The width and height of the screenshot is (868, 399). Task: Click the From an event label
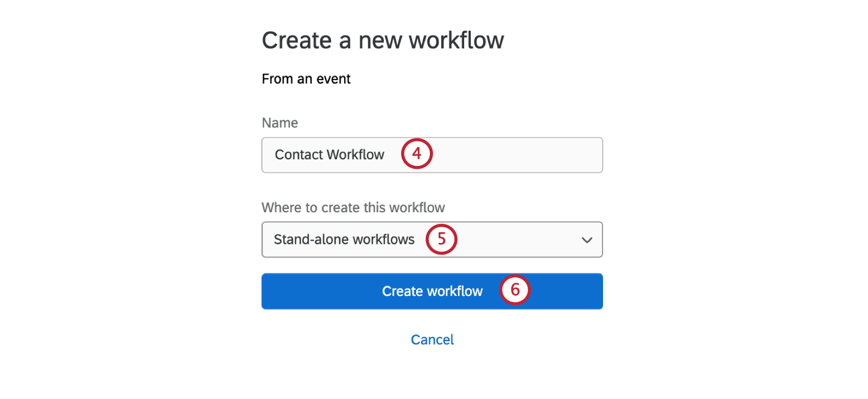click(x=306, y=79)
